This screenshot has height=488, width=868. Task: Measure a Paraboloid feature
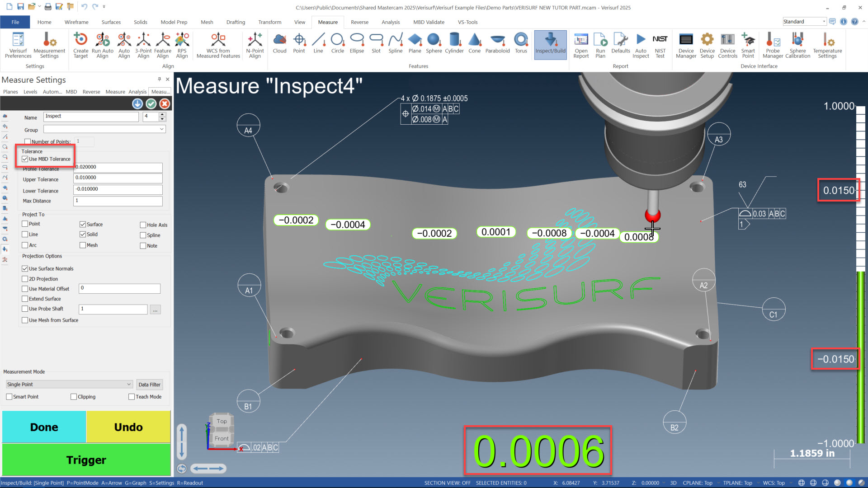click(x=498, y=43)
